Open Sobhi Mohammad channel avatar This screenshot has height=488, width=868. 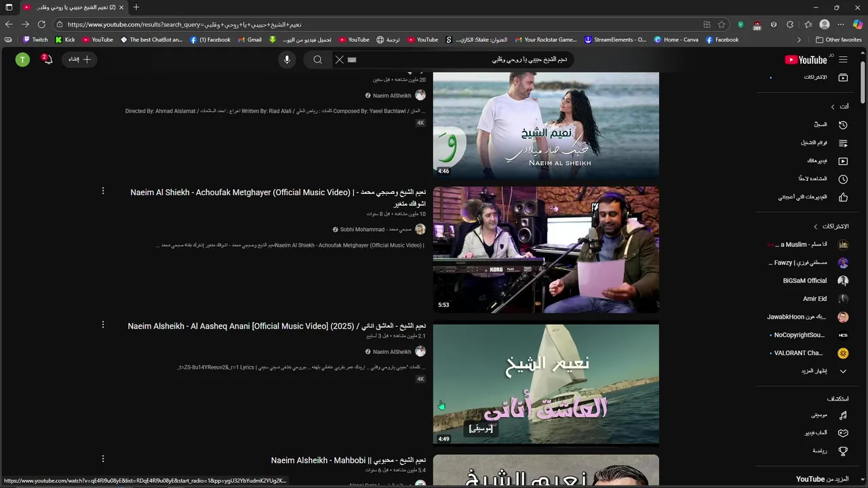(x=420, y=230)
